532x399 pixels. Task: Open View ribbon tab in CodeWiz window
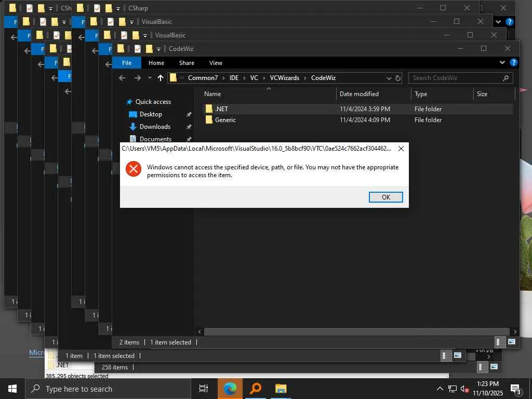[x=216, y=63]
